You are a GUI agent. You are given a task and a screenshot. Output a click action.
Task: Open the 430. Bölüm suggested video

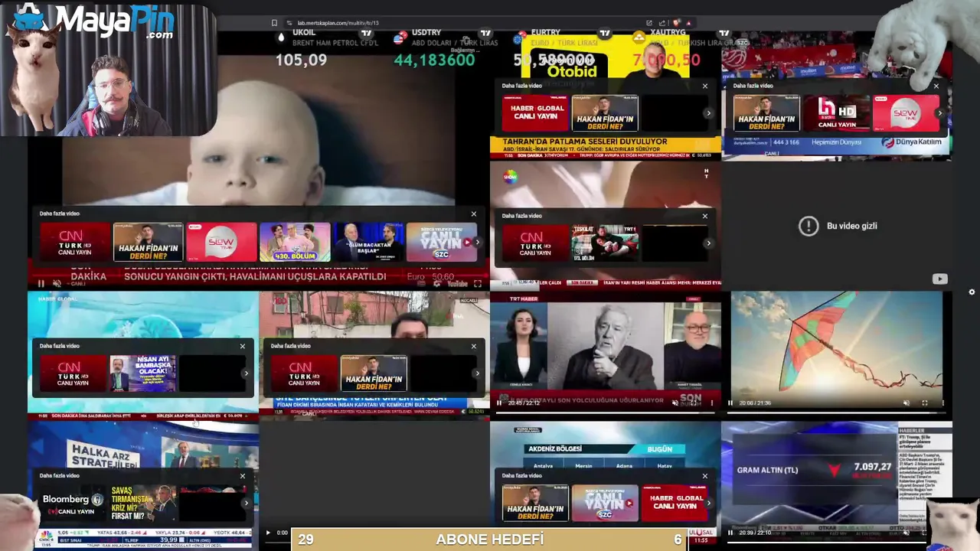(x=295, y=243)
